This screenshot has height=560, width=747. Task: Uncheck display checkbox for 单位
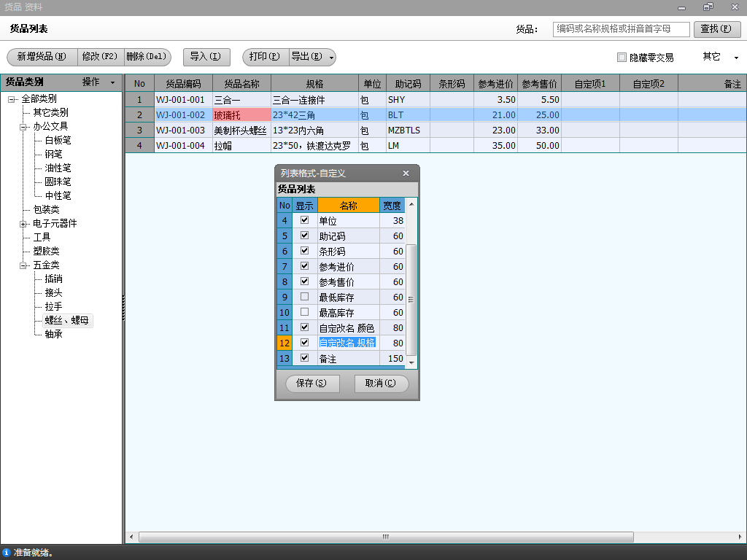[305, 220]
